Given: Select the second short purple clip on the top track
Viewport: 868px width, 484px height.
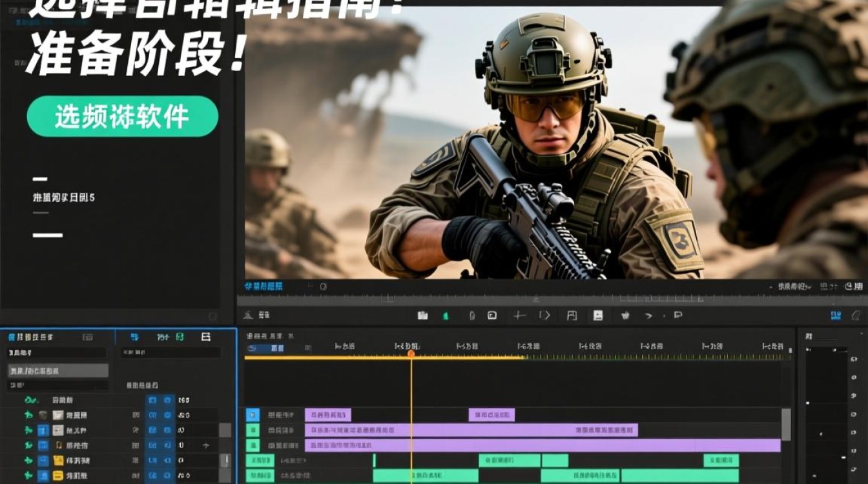Looking at the screenshot, I should tap(491, 415).
